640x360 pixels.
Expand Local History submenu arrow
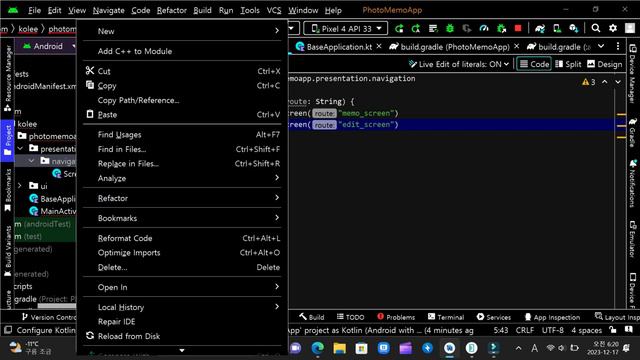(x=277, y=307)
